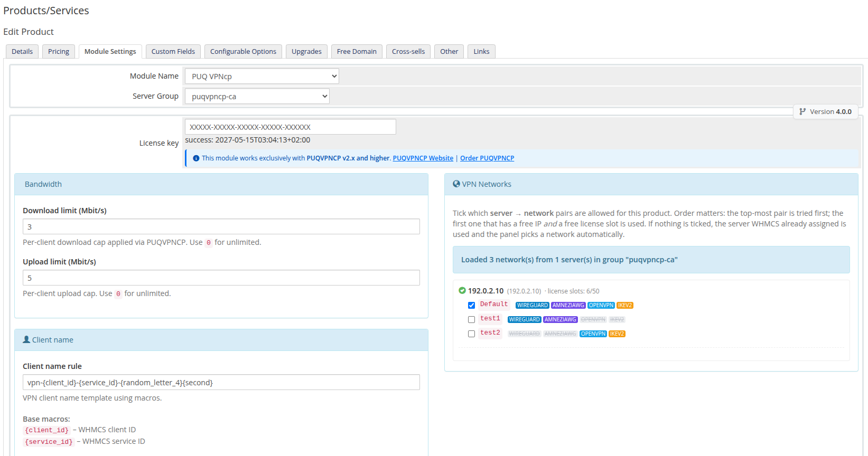Open the Module Name dropdown

pos(262,76)
